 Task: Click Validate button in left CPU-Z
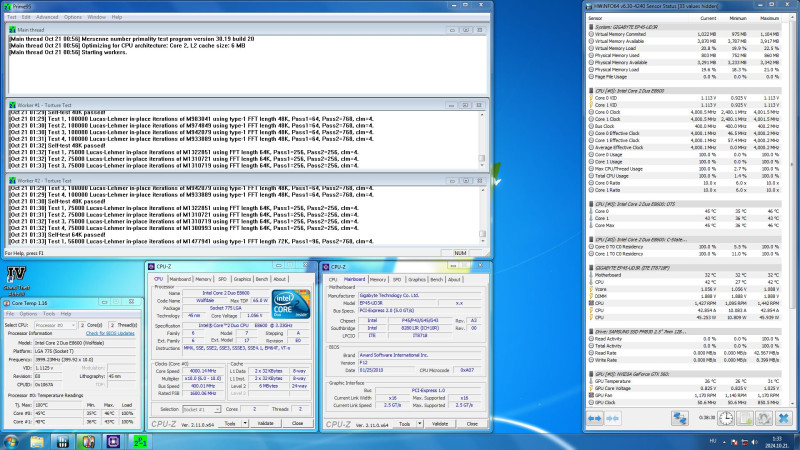[266, 423]
